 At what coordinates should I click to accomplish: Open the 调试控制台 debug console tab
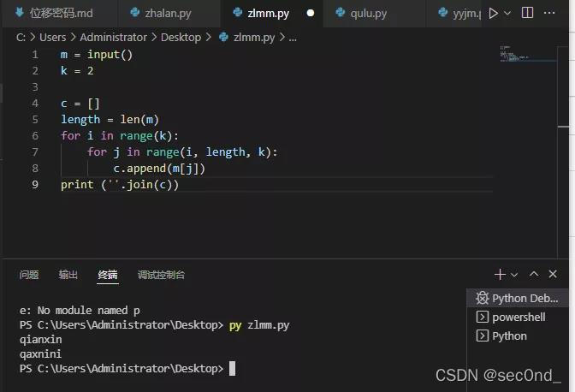coord(161,275)
